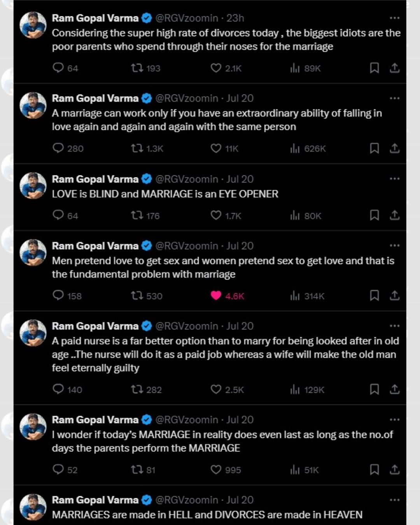Open the options menu on the bottom HEAVEN tweet

click(x=395, y=500)
